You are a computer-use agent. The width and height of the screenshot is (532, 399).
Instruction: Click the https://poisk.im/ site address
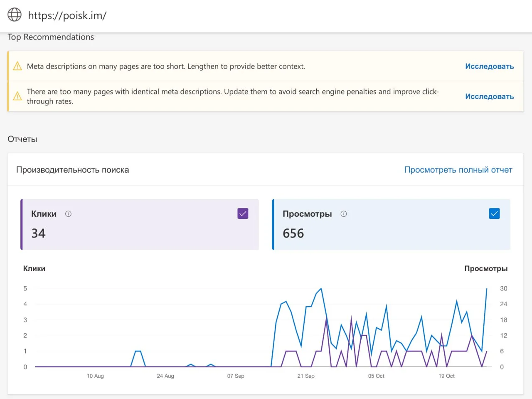click(67, 15)
